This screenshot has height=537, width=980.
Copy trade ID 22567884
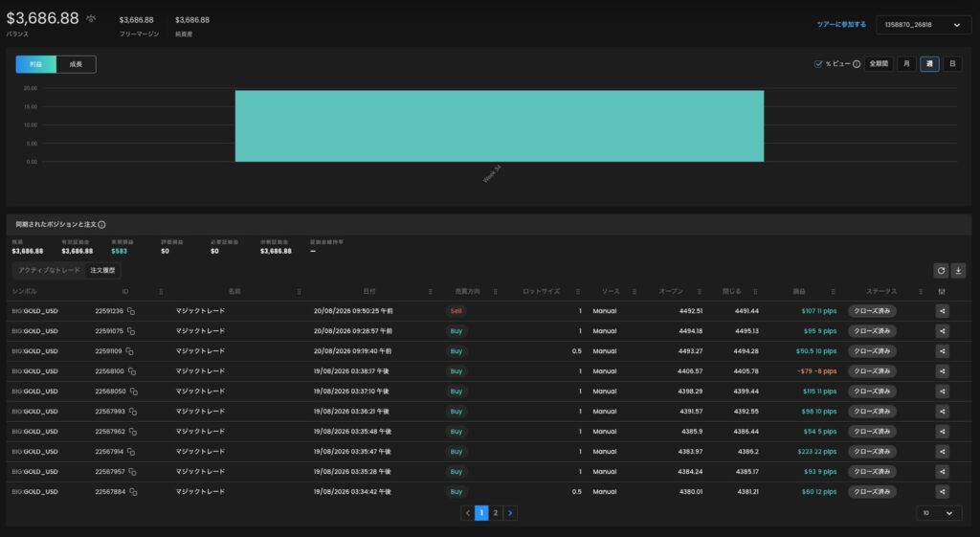(x=133, y=491)
